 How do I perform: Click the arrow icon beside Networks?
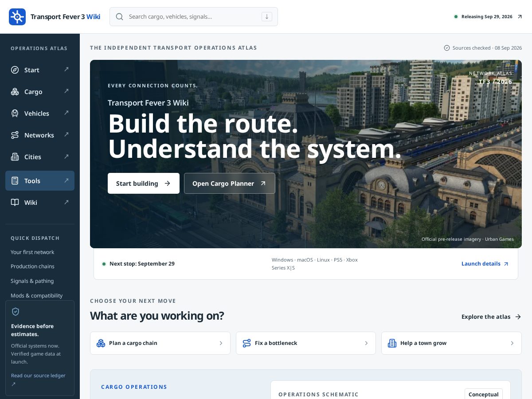click(66, 134)
